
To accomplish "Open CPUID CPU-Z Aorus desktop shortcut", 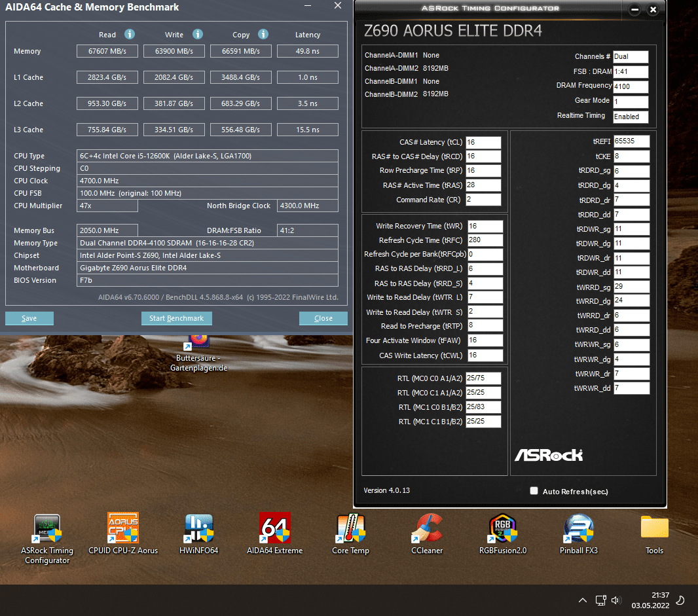I will (x=123, y=534).
